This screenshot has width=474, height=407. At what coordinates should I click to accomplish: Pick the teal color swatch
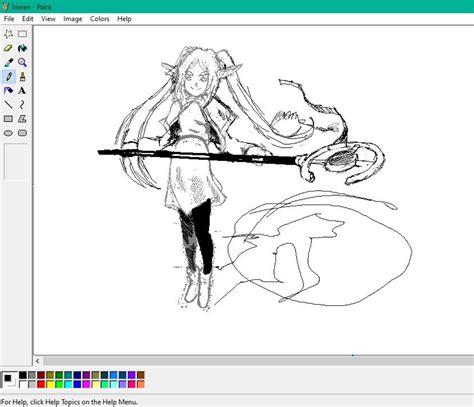[x=68, y=375]
